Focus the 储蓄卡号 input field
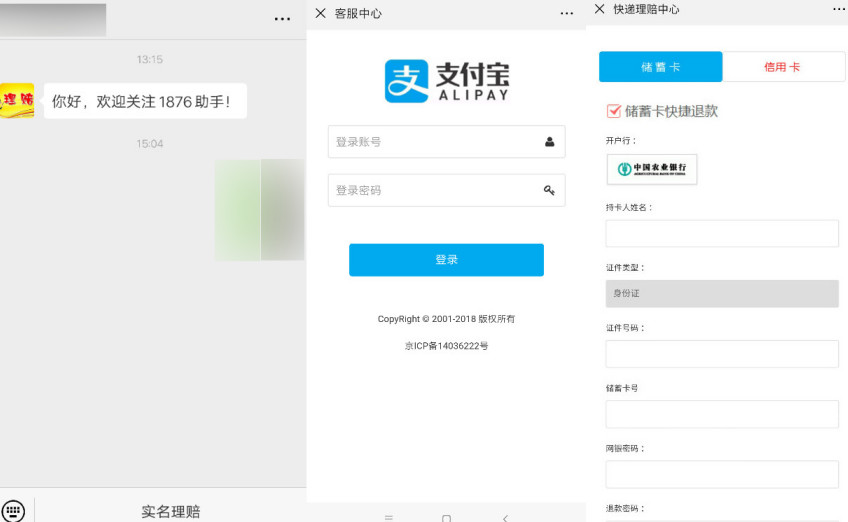Image resolution: width=848 pixels, height=522 pixels. tap(722, 414)
